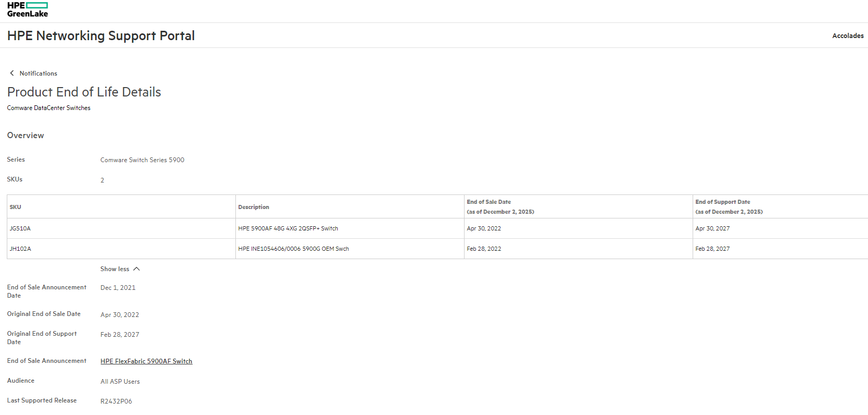Open the Accolades menu

pyautogui.click(x=848, y=36)
